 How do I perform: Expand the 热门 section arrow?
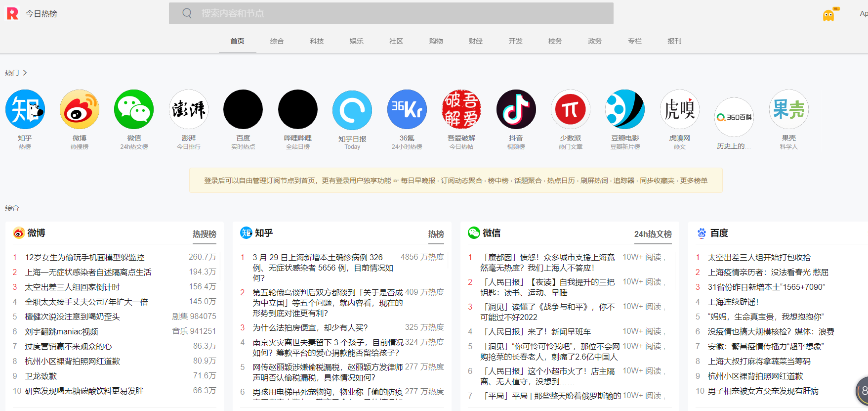pyautogui.click(x=25, y=73)
